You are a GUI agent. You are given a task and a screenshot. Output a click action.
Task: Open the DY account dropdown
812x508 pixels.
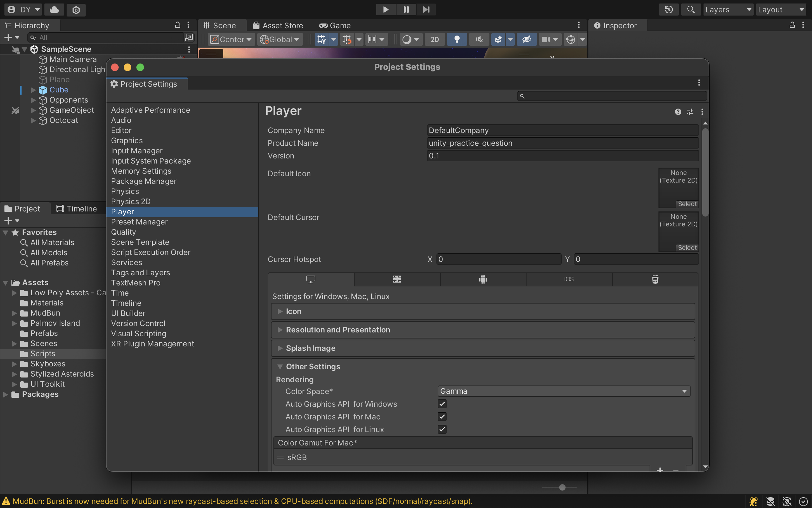coord(23,10)
